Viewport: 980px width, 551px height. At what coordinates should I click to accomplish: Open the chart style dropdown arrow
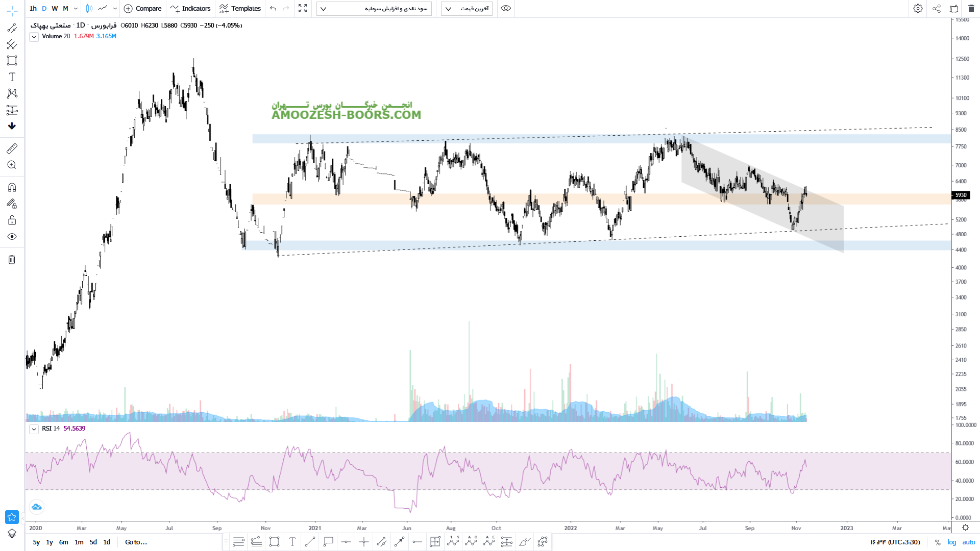[115, 8]
